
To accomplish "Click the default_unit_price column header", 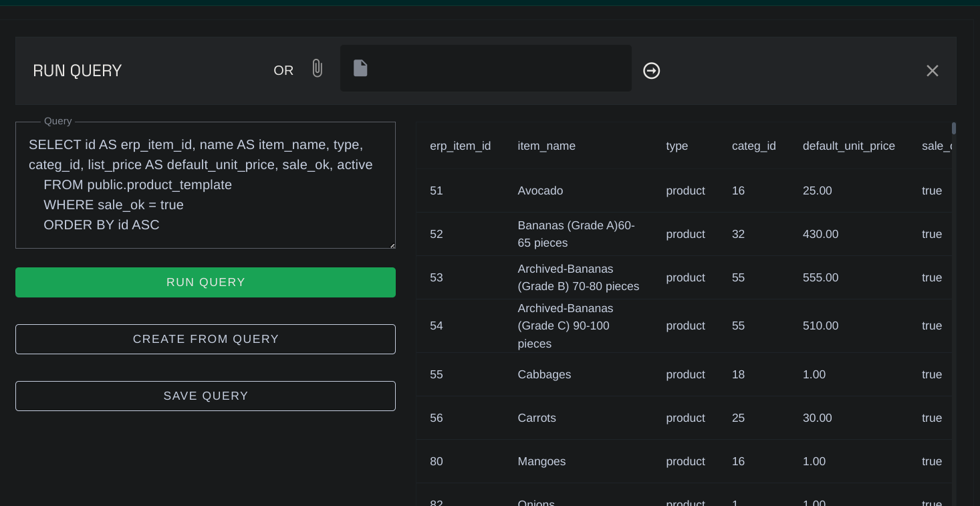I will (848, 146).
